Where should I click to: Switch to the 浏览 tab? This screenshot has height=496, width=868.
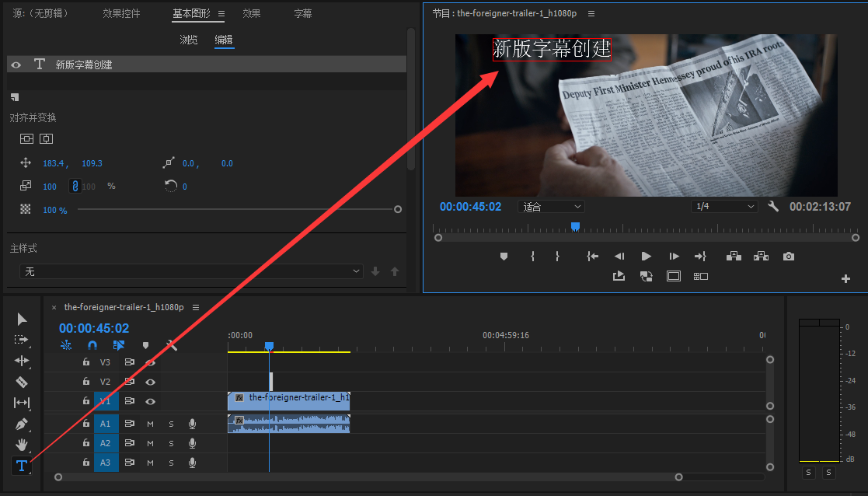click(x=189, y=40)
